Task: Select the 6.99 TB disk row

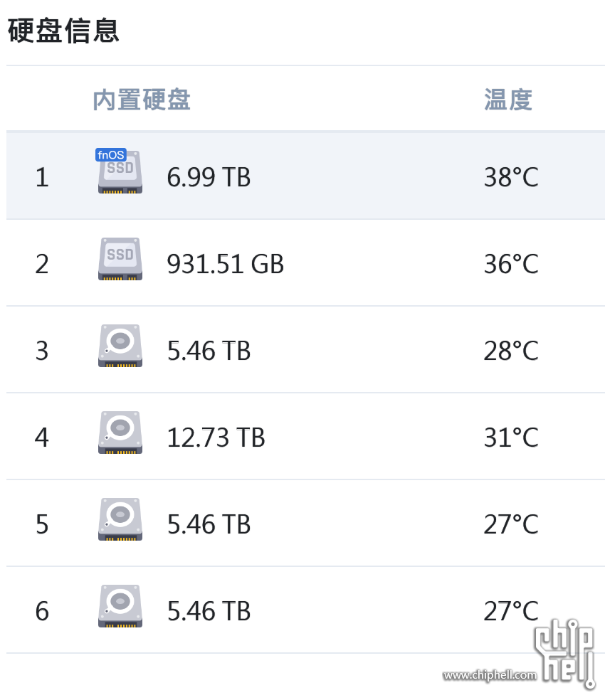Action: point(305,176)
